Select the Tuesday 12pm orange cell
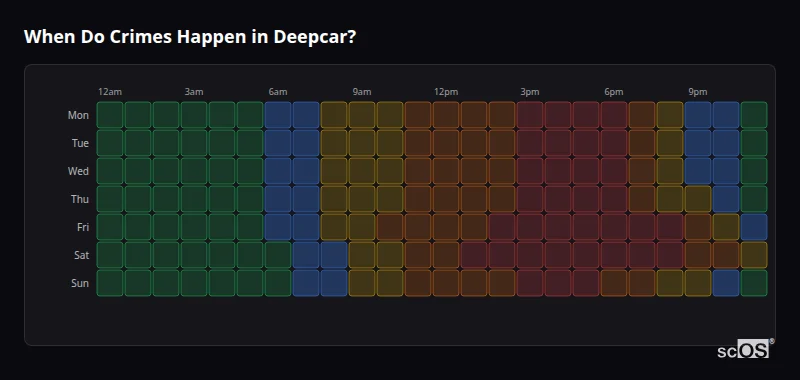This screenshot has height=380, width=800. [446, 143]
